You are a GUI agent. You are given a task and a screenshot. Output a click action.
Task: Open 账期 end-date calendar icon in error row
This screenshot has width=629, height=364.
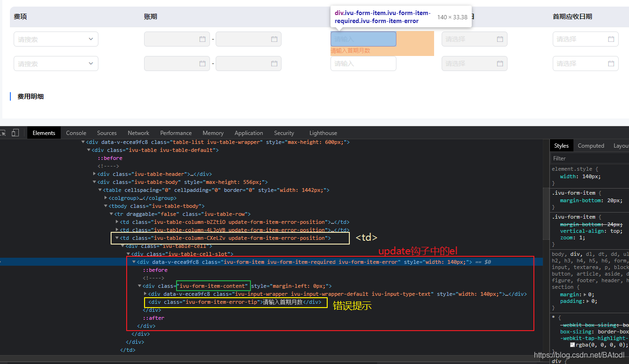pos(274,39)
